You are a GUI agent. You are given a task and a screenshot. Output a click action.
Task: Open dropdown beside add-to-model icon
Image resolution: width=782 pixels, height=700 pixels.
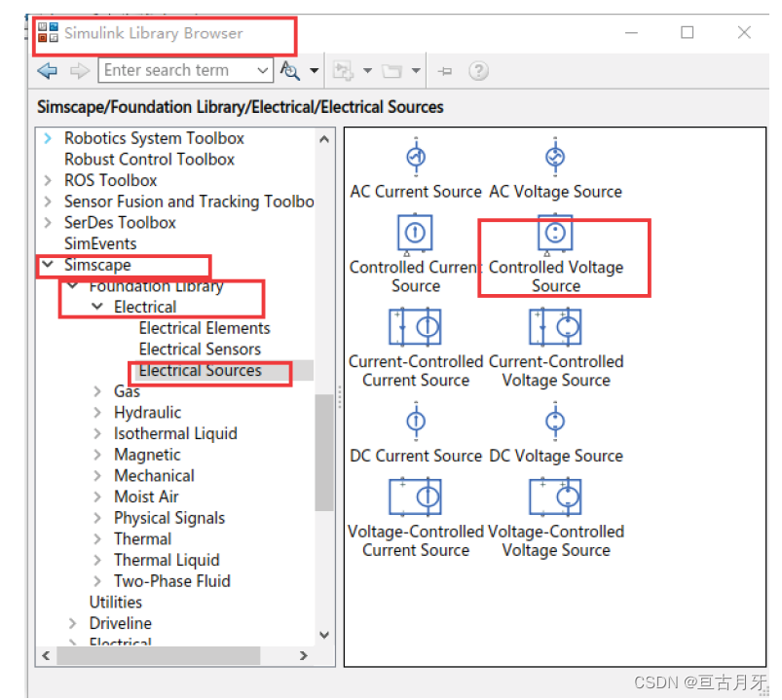coord(367,71)
